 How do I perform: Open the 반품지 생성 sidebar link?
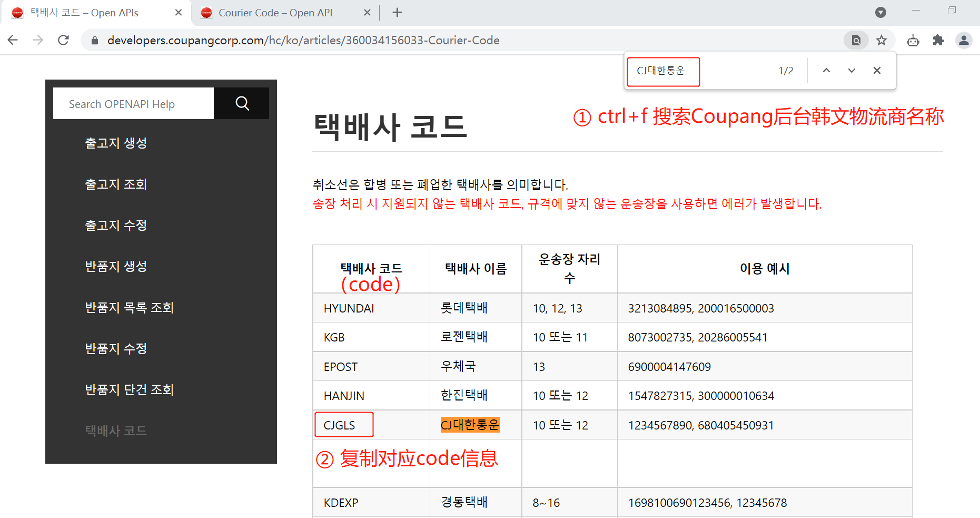[116, 266]
